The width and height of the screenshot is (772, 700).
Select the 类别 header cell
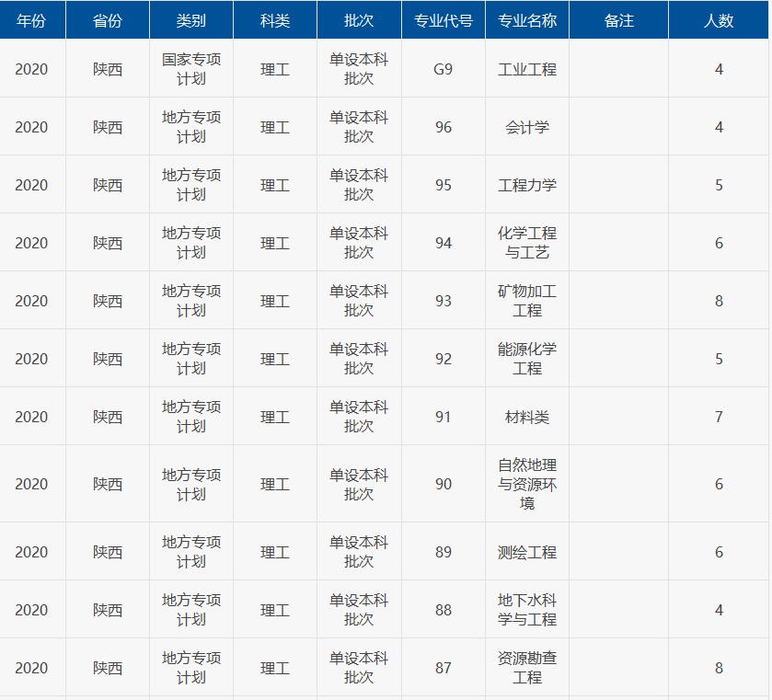tap(191, 20)
